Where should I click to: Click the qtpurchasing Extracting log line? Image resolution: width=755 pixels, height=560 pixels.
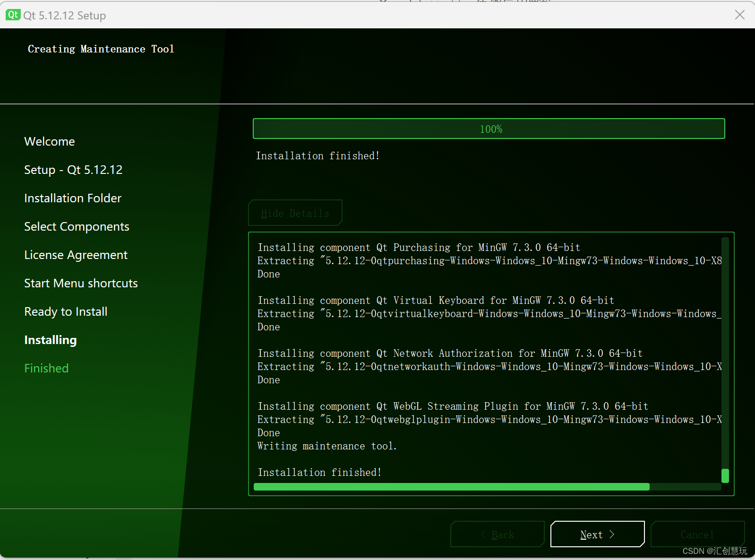[x=489, y=260]
